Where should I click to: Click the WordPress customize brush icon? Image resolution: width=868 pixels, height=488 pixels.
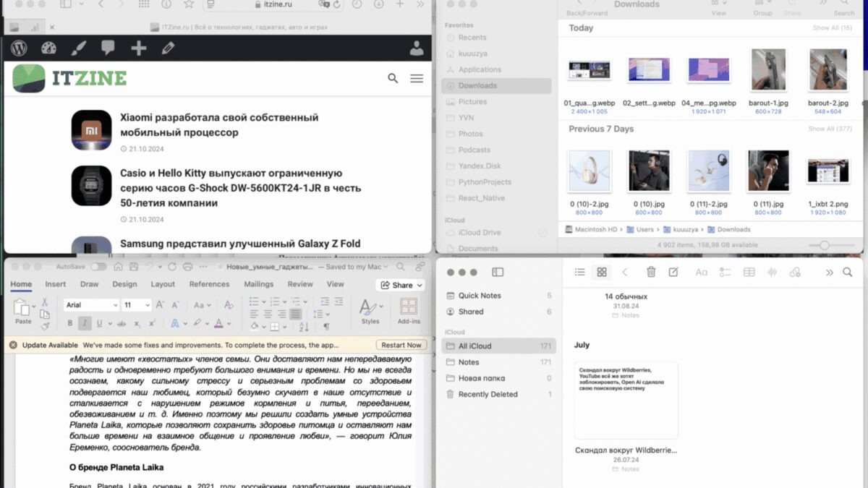click(78, 48)
